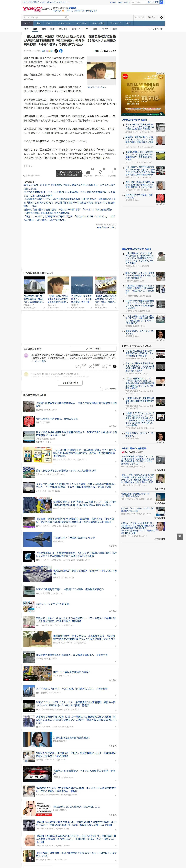Viewport: 186px width, 868px height.
Task: Open the 経済 category
Action: point(52,29)
